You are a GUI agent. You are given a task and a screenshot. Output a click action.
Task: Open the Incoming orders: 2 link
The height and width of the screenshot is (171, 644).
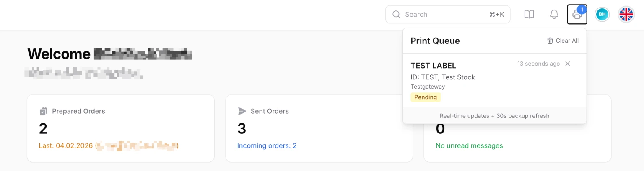pos(267,146)
